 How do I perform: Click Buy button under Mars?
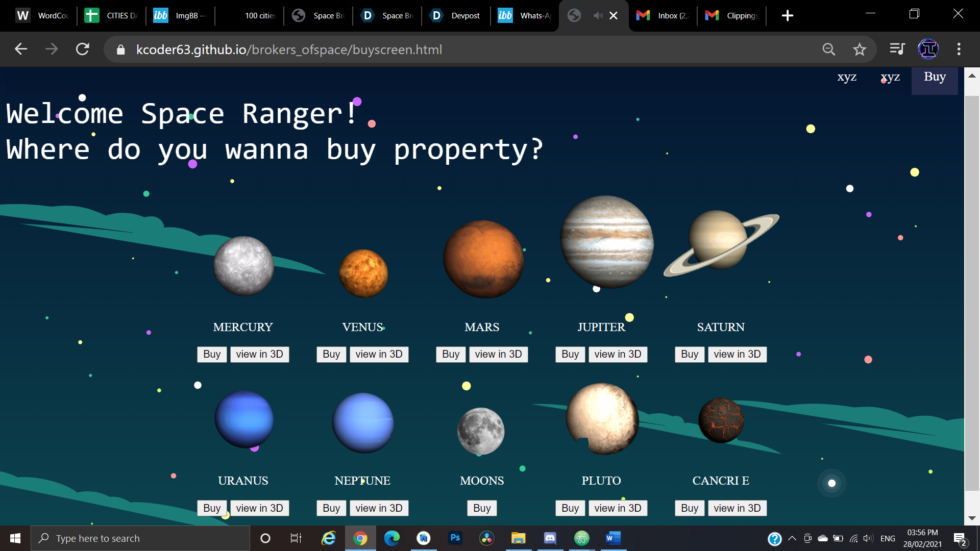click(450, 355)
